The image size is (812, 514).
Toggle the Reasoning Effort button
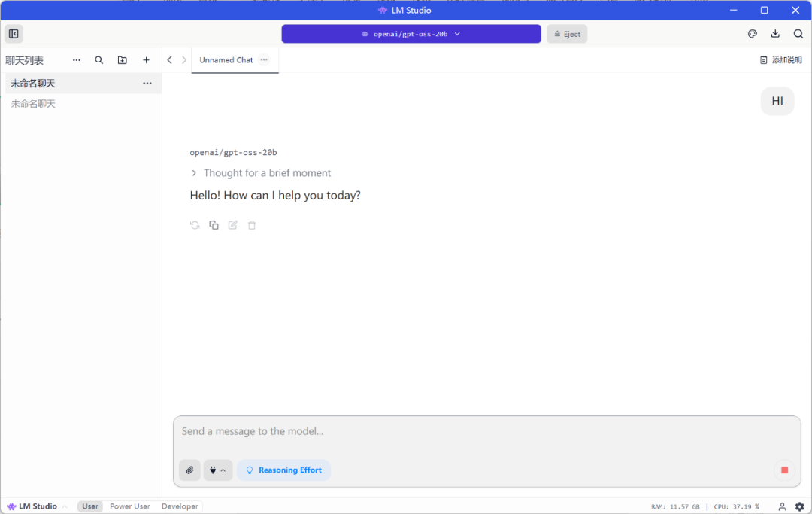[x=283, y=470]
